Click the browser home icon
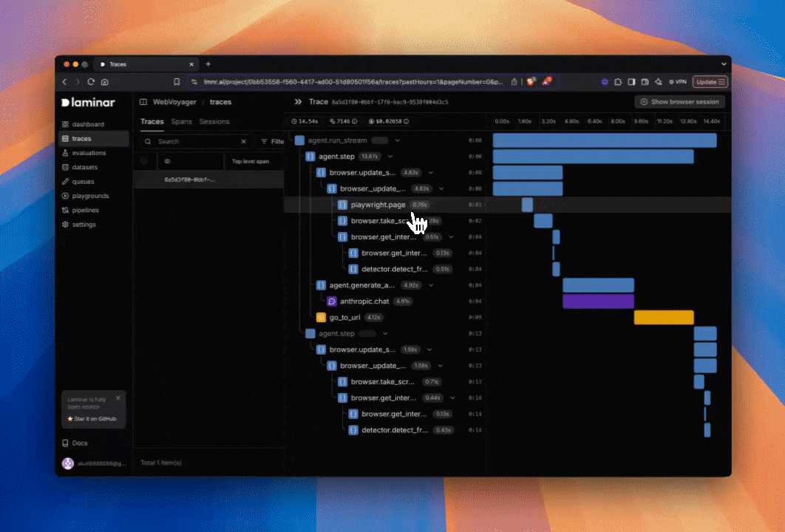This screenshot has width=785, height=532. coord(105,81)
